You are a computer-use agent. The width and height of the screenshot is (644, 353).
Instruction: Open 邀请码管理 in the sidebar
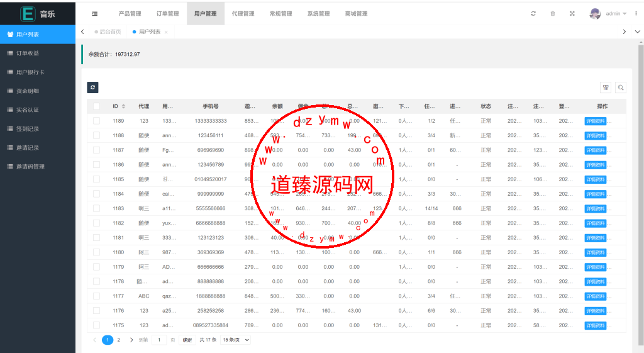(38, 166)
